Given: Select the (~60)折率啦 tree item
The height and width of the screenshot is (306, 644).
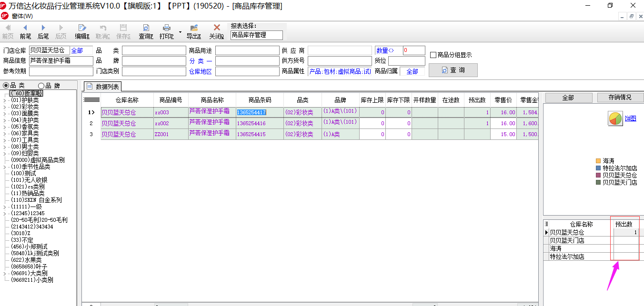Looking at the screenshot, I should [26, 94].
